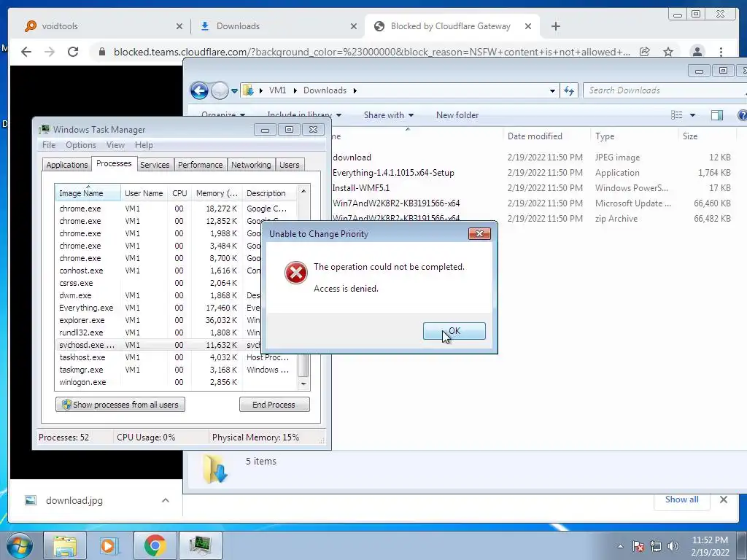747x560 pixels.
Task: Click OK in the Unable to Change Priority dialog
Action: pos(454,331)
